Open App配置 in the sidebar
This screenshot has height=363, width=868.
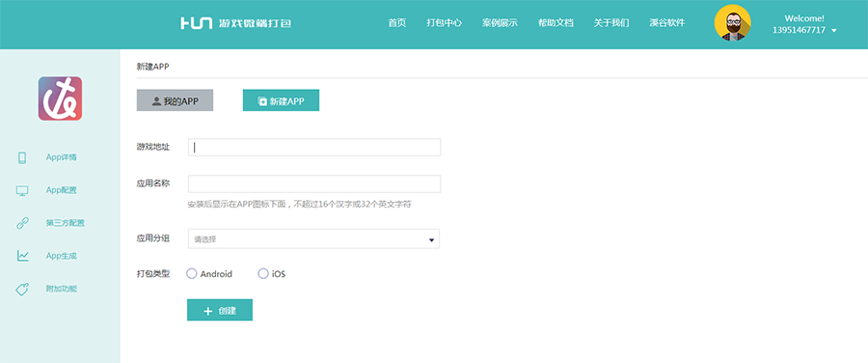coord(61,190)
